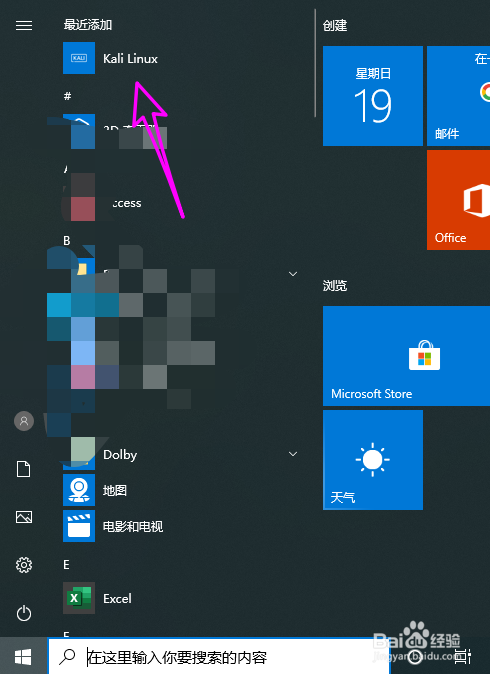Viewport: 490px width, 674px height.
Task: Open Pictures from the sidebar
Action: [x=24, y=517]
